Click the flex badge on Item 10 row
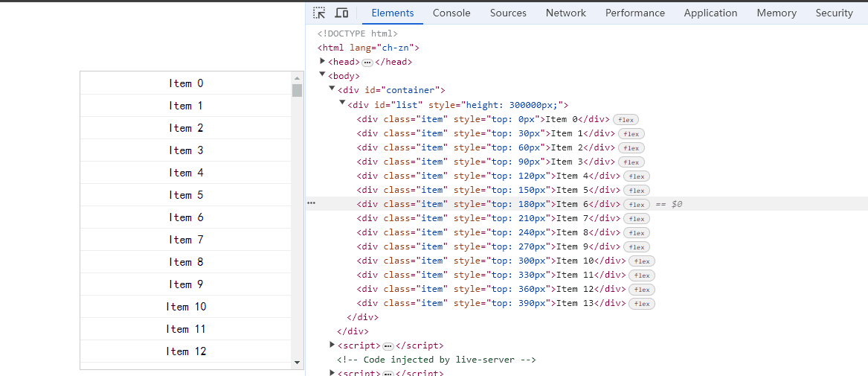The height and width of the screenshot is (376, 868). coord(642,261)
